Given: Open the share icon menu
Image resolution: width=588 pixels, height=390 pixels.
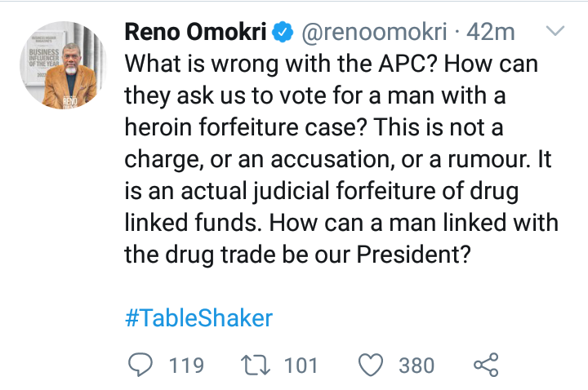Looking at the screenshot, I should point(486,365).
